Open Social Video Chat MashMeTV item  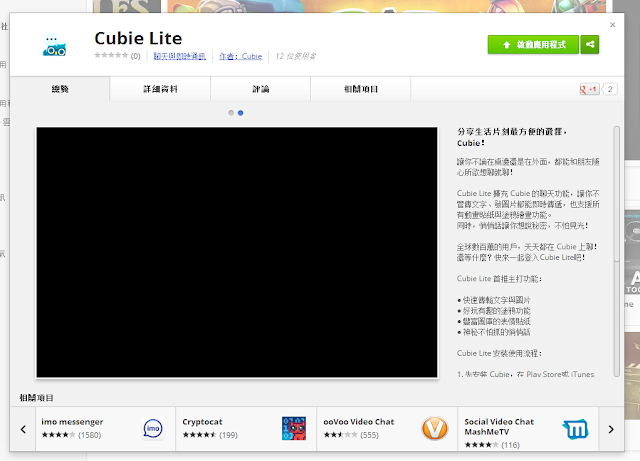tap(528, 429)
